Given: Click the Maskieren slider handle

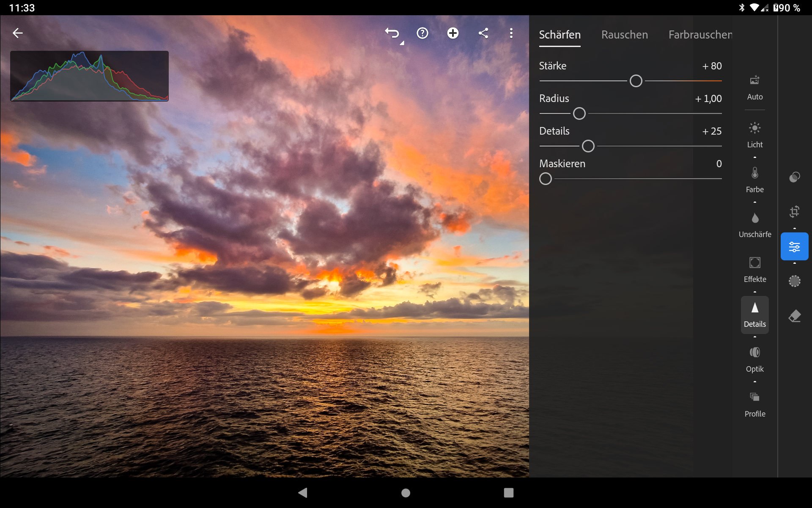Looking at the screenshot, I should coord(546,179).
